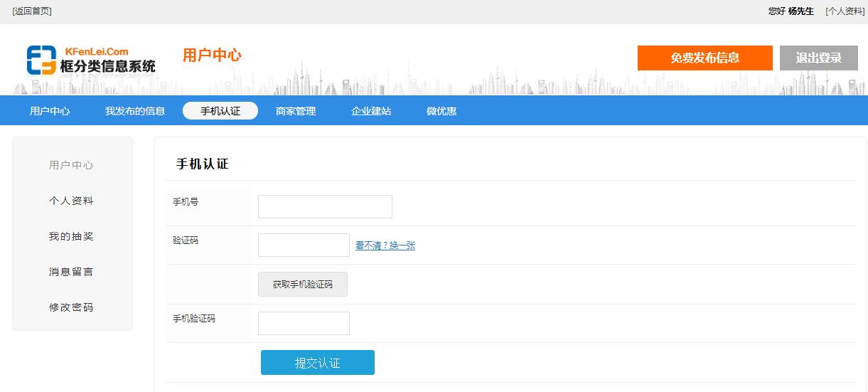
Task: Select the 微优惠 navigation tab
Action: click(x=441, y=111)
